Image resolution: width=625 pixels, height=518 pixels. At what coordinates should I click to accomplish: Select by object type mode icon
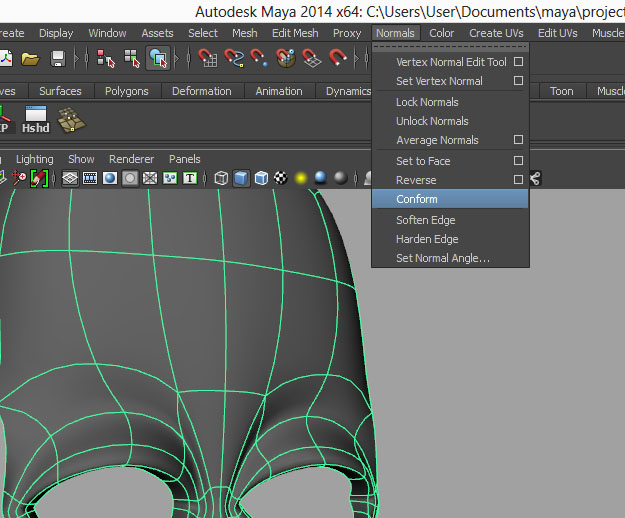point(132,59)
